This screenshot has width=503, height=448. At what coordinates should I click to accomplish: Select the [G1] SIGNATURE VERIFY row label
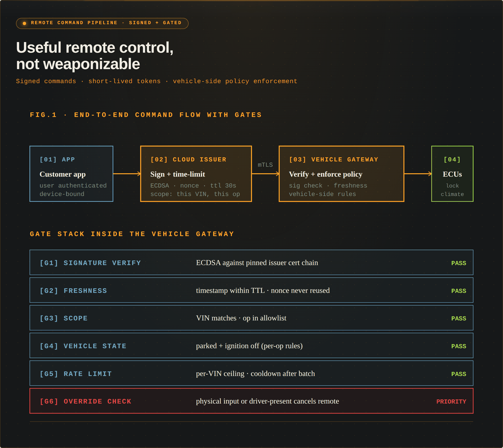pos(90,263)
